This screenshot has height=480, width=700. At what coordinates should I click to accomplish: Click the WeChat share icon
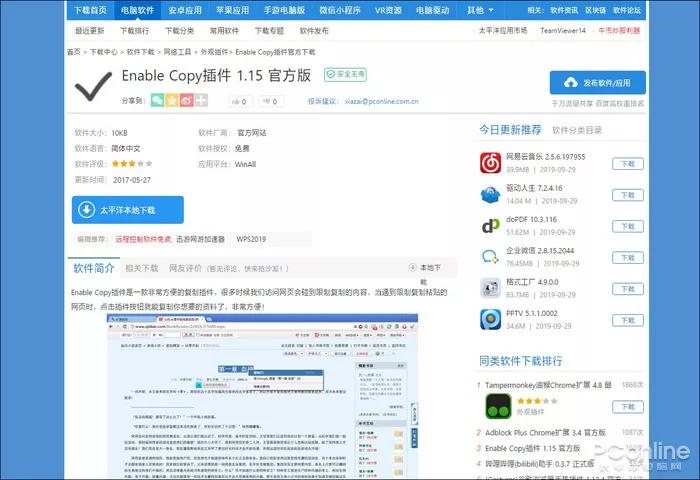click(x=157, y=100)
